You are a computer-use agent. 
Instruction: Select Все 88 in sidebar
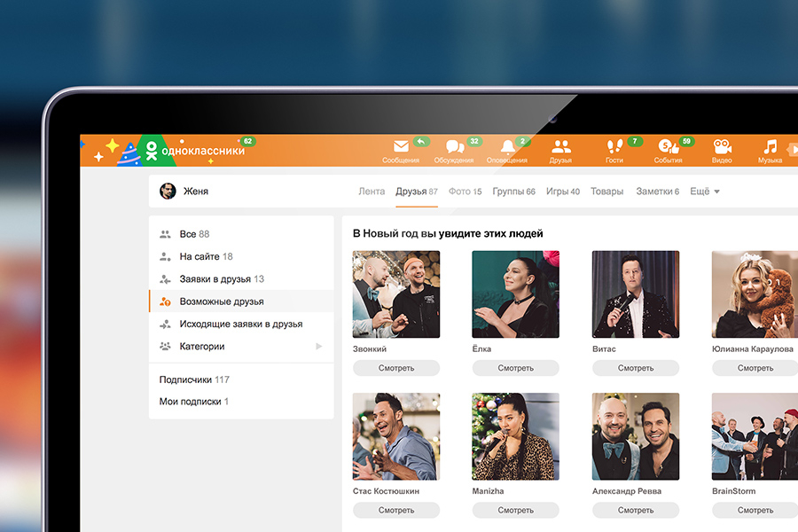tap(241, 234)
